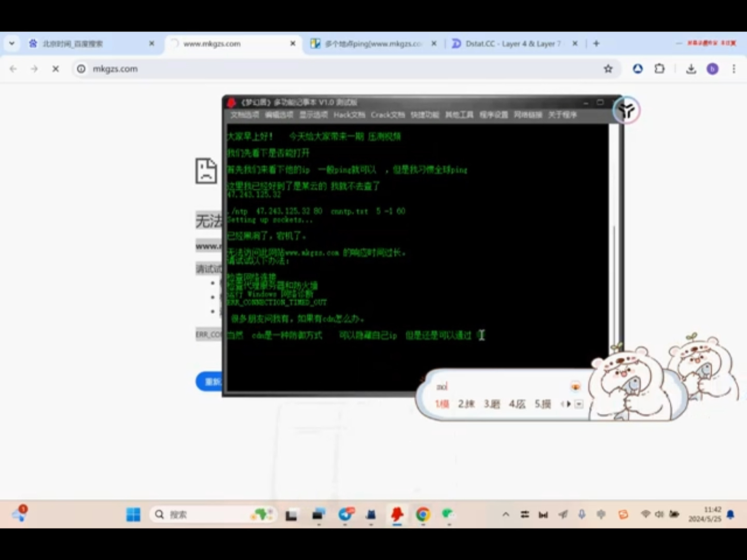The width and height of the screenshot is (747, 560).
Task: Open Chrome downloads
Action: (691, 68)
